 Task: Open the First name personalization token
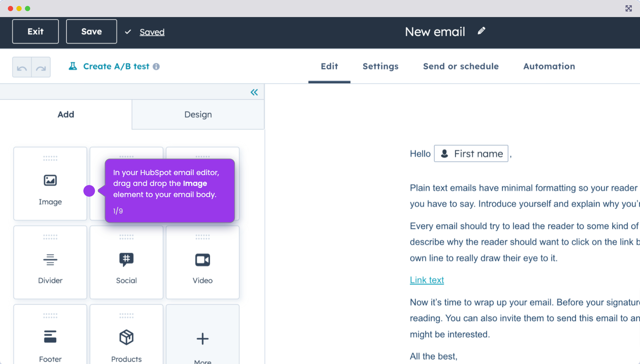tap(471, 153)
